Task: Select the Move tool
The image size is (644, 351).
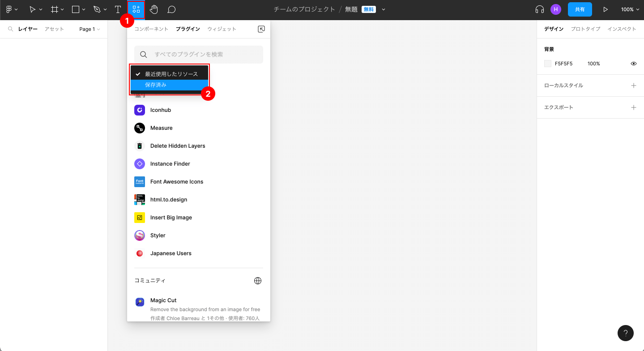Action: point(32,9)
